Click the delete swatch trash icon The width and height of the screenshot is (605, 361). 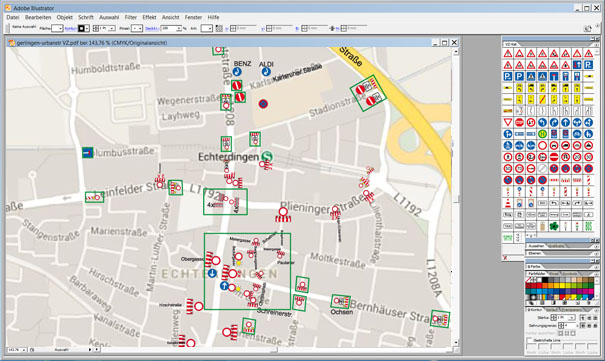(588, 303)
